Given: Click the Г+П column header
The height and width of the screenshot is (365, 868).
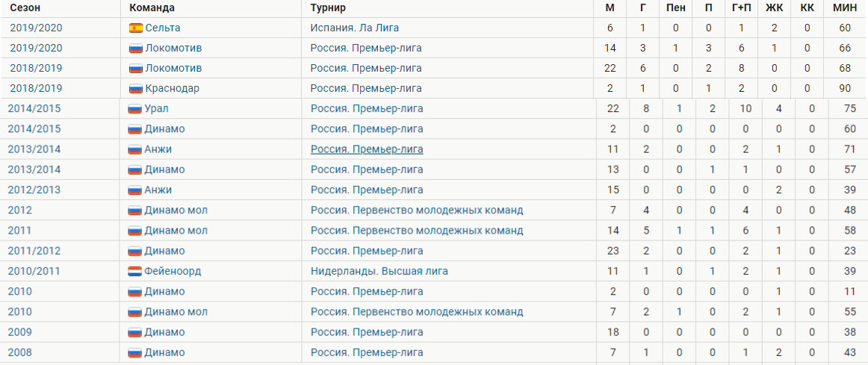Looking at the screenshot, I should (741, 7).
